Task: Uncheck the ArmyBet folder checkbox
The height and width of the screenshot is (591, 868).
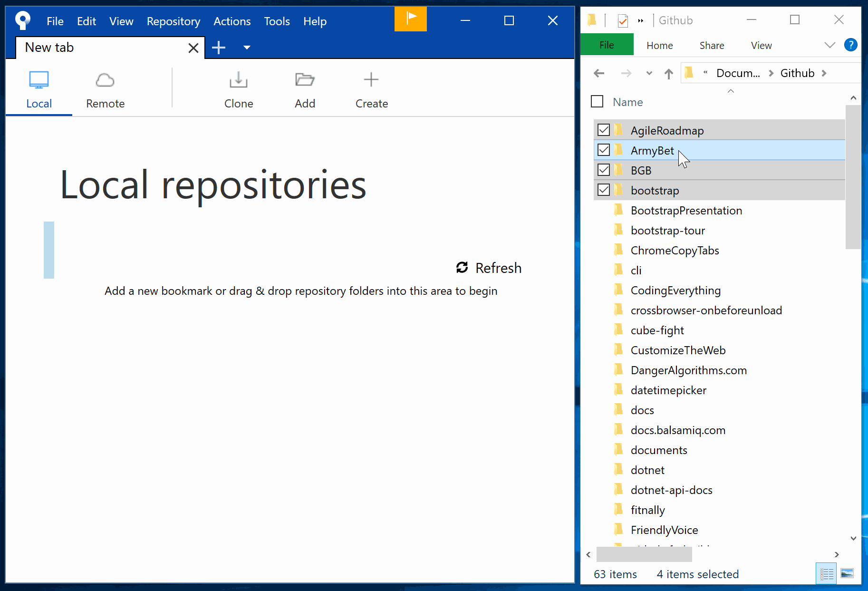Action: point(604,150)
